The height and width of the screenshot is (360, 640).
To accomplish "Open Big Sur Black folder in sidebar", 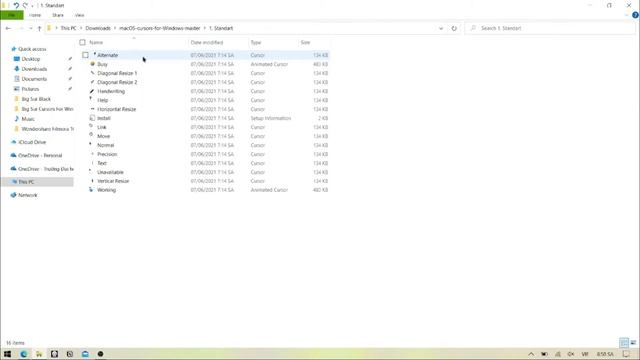I will point(36,99).
